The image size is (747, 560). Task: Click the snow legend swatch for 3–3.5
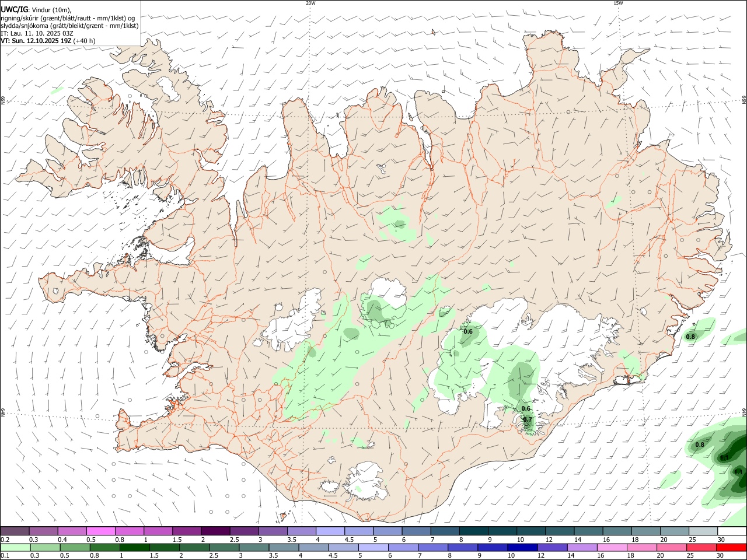click(273, 531)
